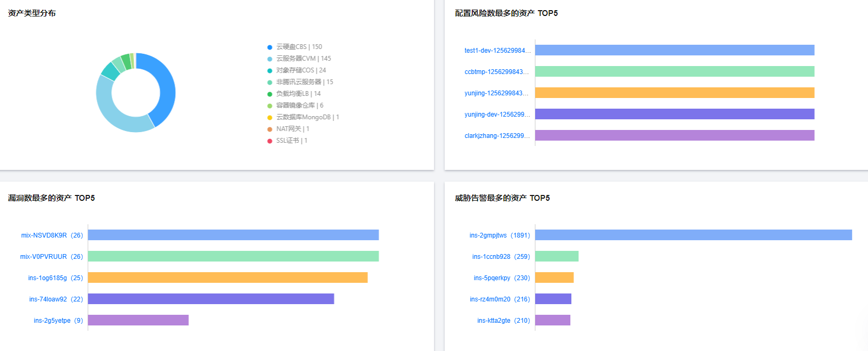The width and height of the screenshot is (868, 351).
Task: Toggle legend entry SSL证书 | 1
Action: pyautogui.click(x=288, y=141)
